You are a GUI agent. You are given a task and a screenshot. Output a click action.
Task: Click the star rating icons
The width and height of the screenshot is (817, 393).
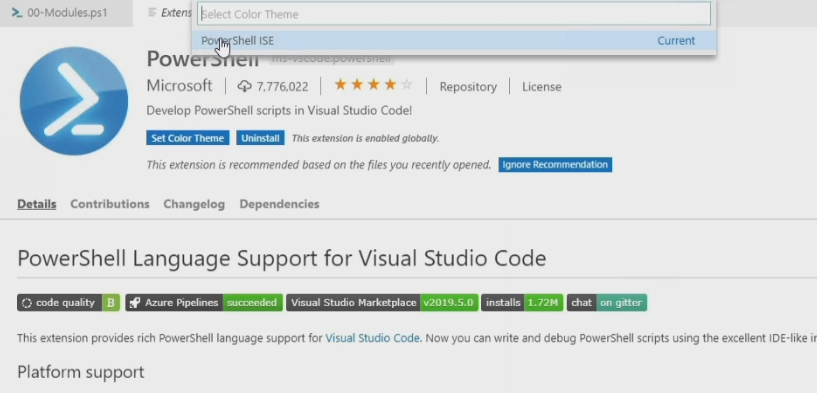[x=373, y=85]
